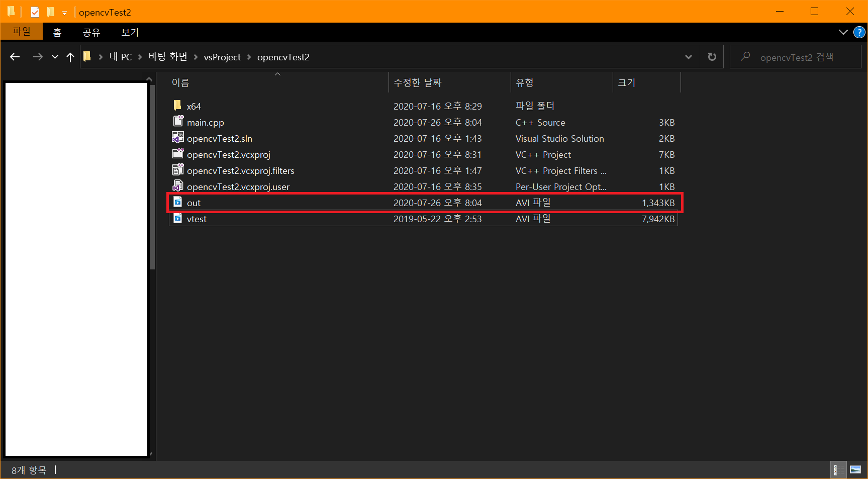Navigate to 바탕 화면 in breadcrumb
868x479 pixels.
168,57
